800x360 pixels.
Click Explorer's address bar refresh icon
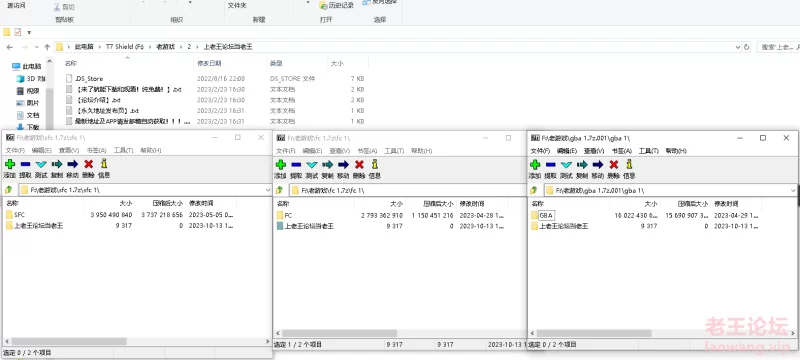[x=746, y=47]
